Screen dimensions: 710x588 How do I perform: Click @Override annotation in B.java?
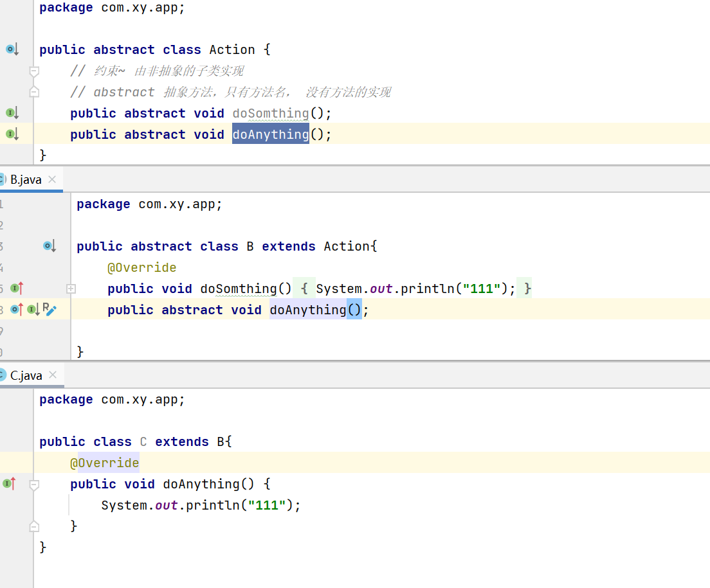(141, 268)
